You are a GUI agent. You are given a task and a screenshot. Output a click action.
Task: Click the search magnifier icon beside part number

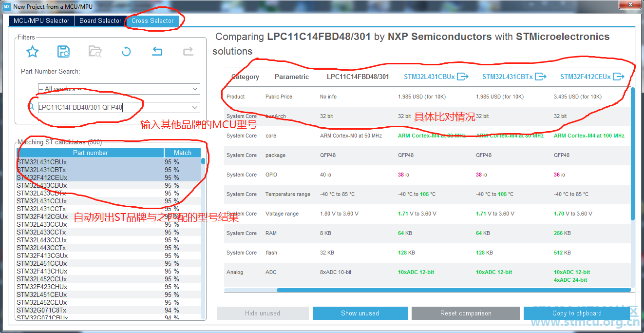point(32,107)
